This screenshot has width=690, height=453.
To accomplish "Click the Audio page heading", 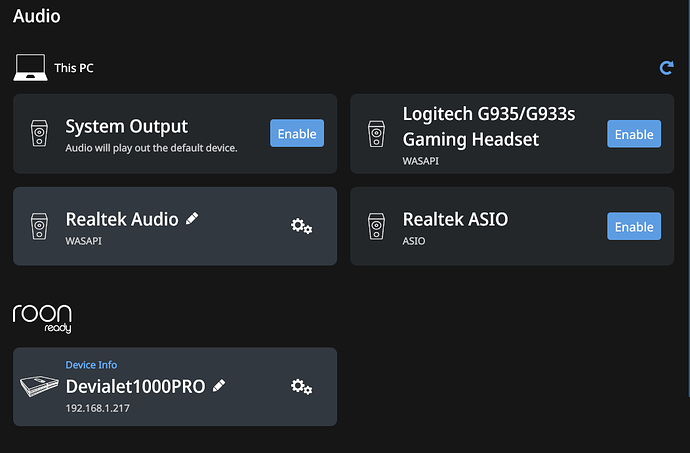I will tap(37, 16).
